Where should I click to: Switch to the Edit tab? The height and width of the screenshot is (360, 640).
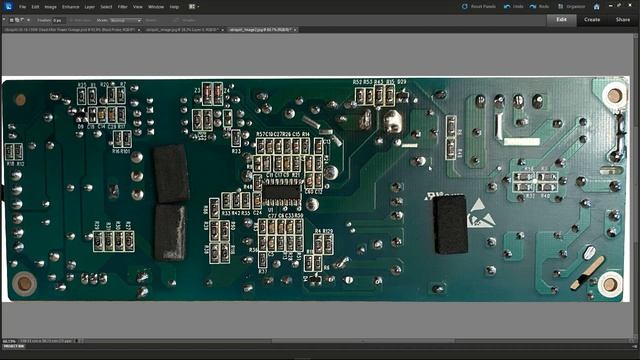(561, 20)
